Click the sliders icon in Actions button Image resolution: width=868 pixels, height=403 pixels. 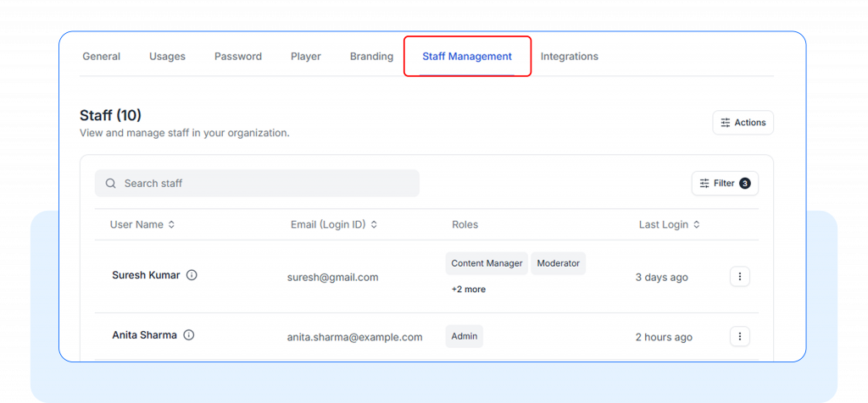(x=726, y=123)
